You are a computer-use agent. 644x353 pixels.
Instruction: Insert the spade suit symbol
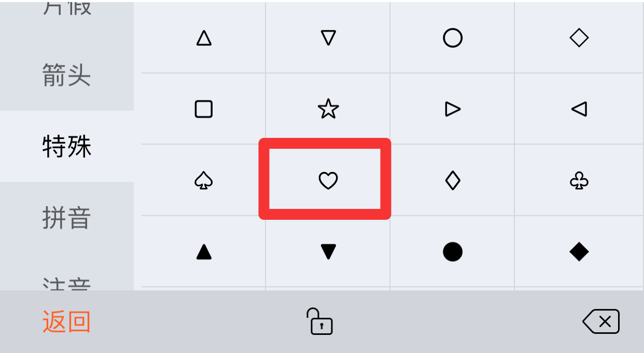coord(204,180)
